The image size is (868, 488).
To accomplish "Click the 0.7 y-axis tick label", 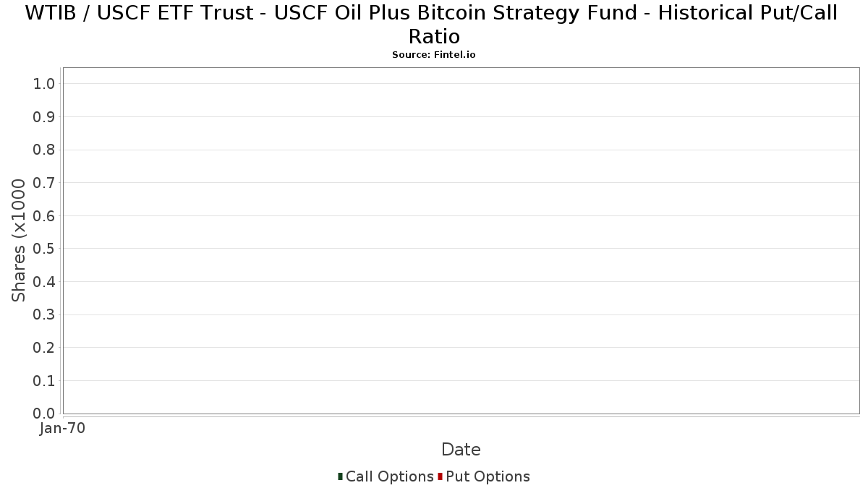I will click(44, 183).
